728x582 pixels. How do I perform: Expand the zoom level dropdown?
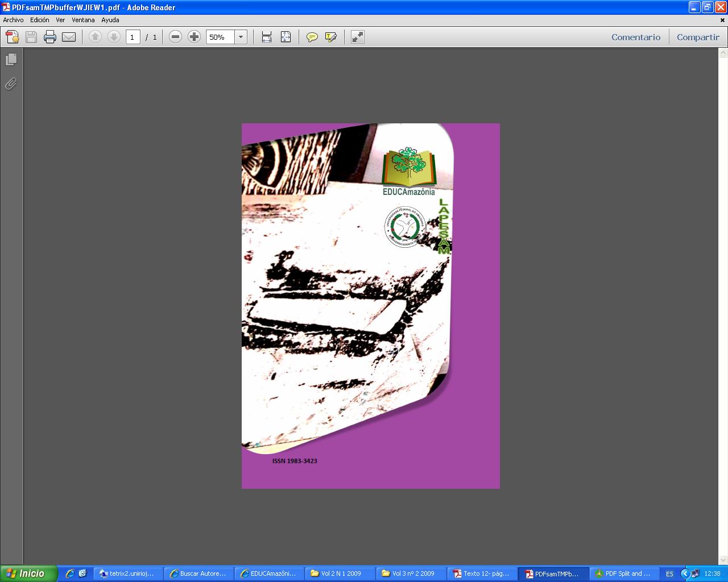(x=241, y=38)
